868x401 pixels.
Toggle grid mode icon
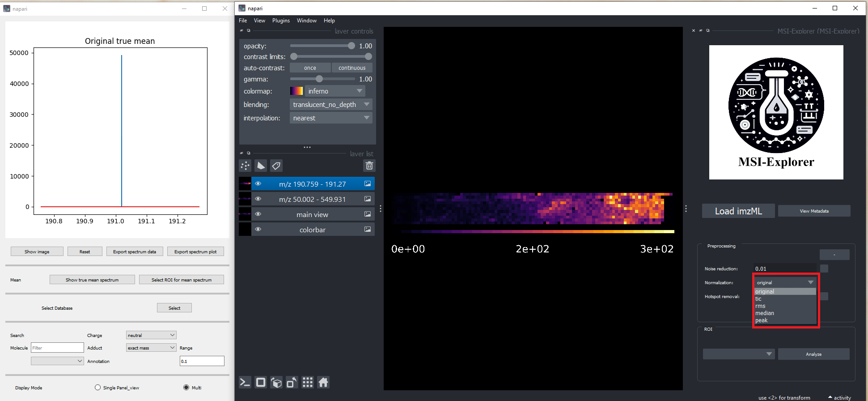click(308, 382)
